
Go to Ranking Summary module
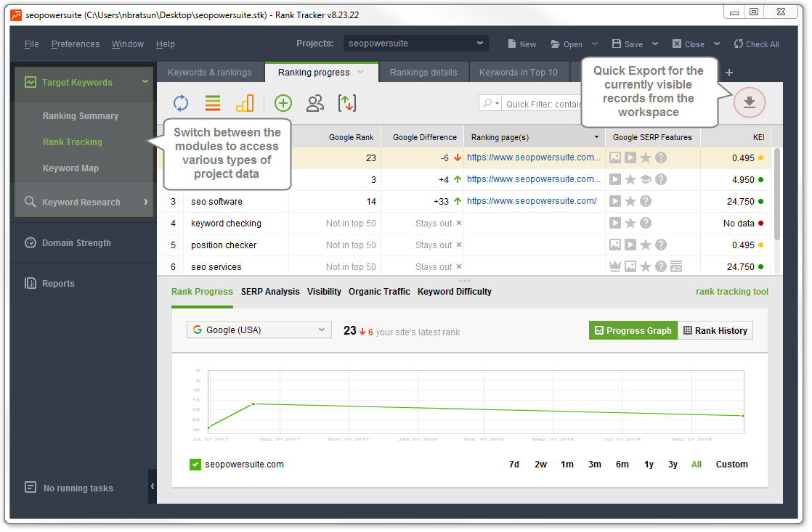(x=81, y=116)
